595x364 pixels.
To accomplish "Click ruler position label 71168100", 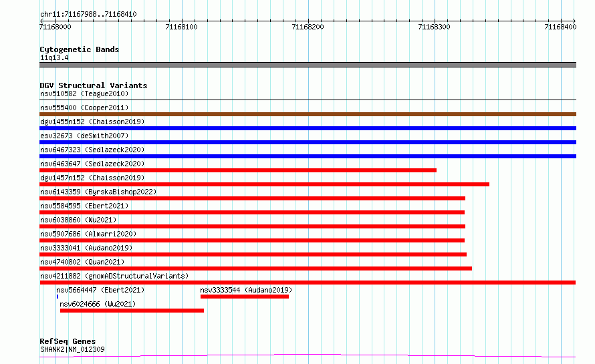I will tap(181, 27).
